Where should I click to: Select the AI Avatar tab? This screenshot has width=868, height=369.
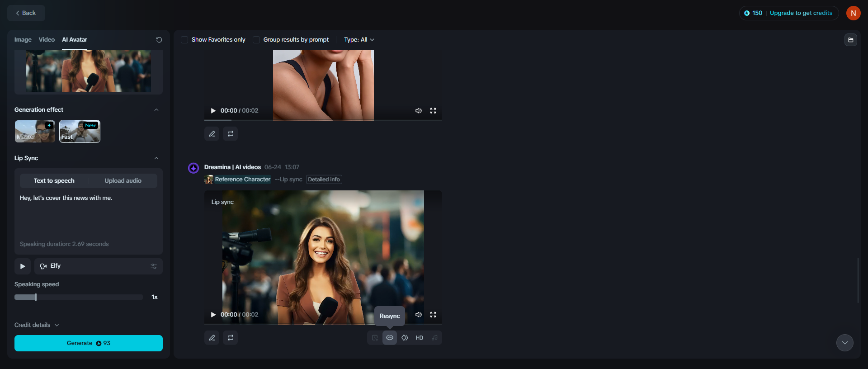tap(75, 40)
